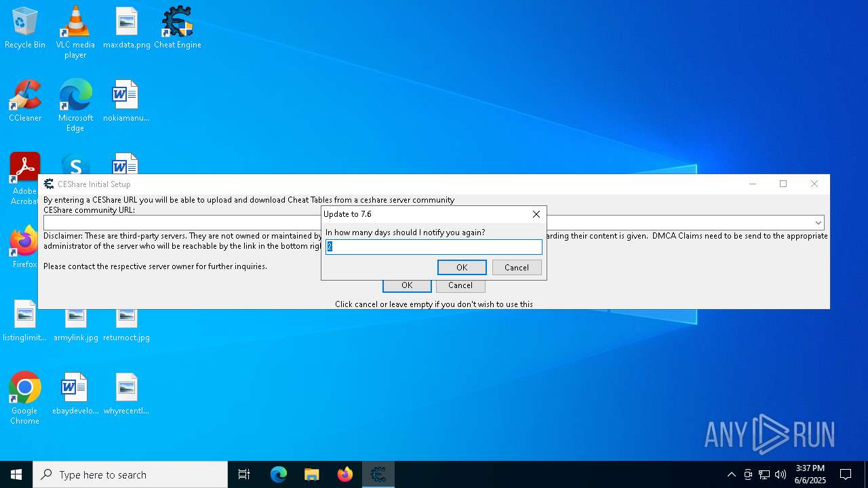Click OK in CEShare Initial Setup window

pos(407,287)
